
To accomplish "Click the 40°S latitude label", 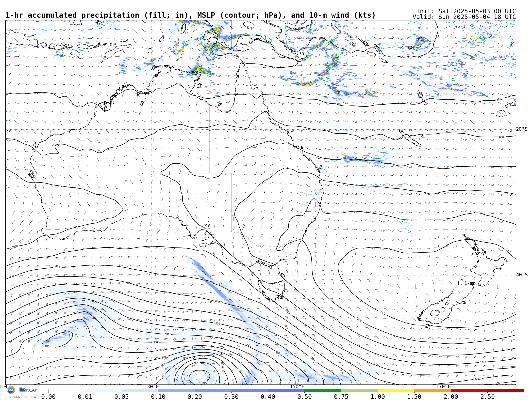I will pyautogui.click(x=522, y=275).
